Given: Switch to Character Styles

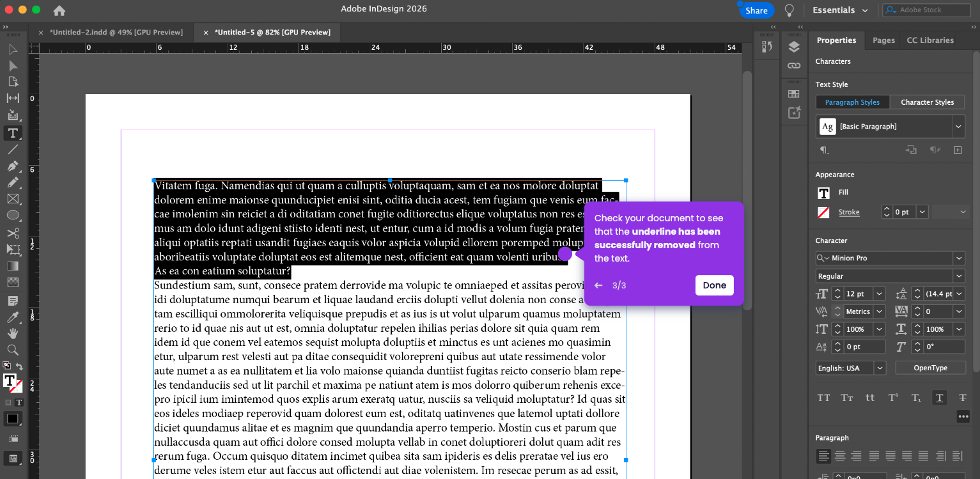Looking at the screenshot, I should [x=927, y=102].
